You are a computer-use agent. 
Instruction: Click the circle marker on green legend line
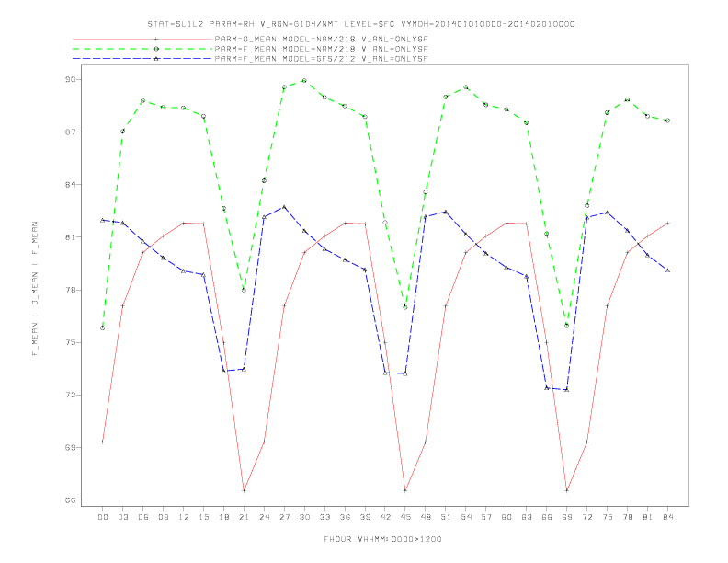(156, 49)
